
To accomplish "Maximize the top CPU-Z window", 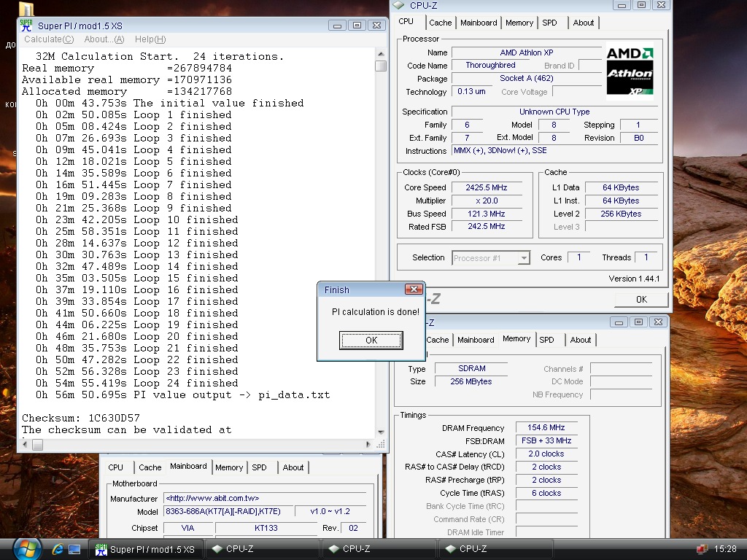I will [641, 5].
